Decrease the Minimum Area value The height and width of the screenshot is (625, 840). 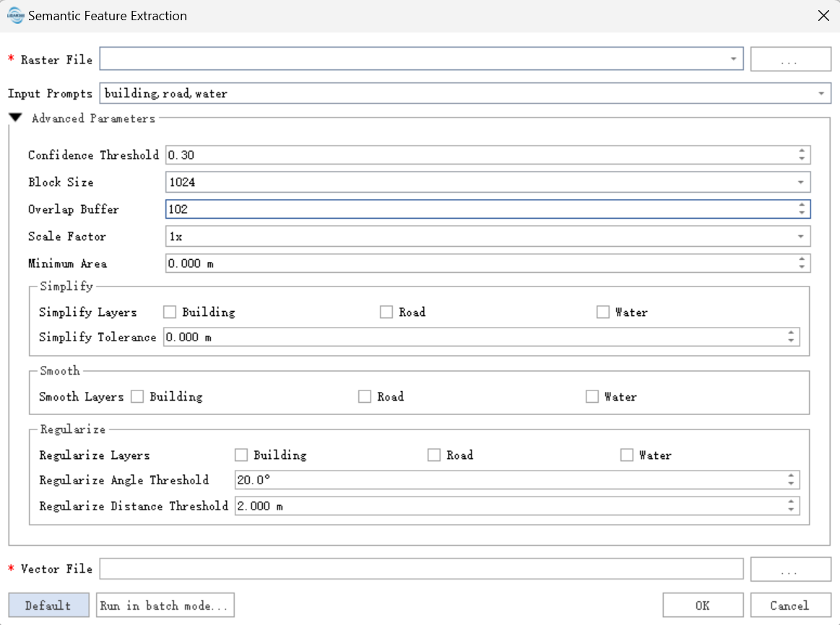click(802, 267)
